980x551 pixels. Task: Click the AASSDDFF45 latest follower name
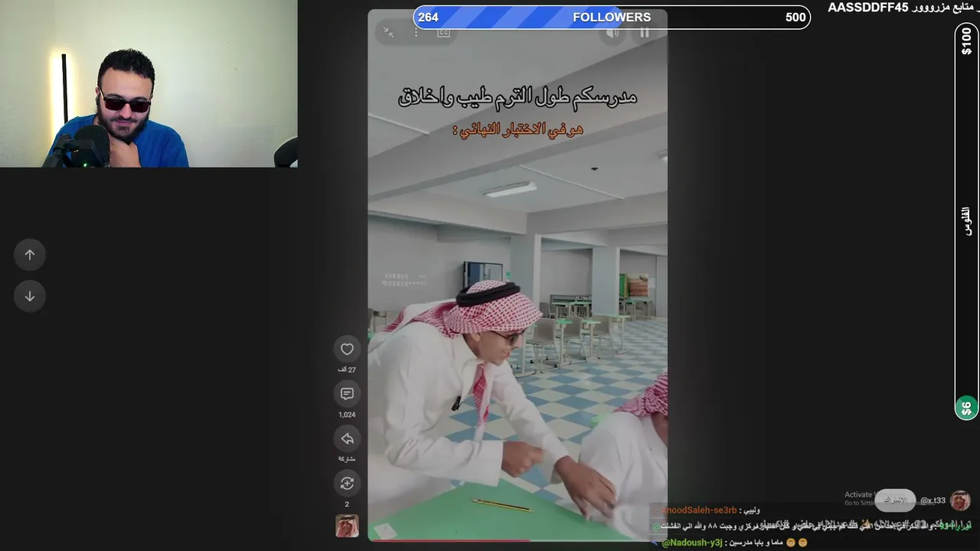(x=868, y=8)
